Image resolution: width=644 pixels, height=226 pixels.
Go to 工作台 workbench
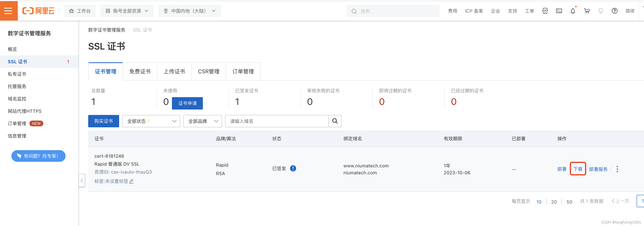(x=80, y=11)
